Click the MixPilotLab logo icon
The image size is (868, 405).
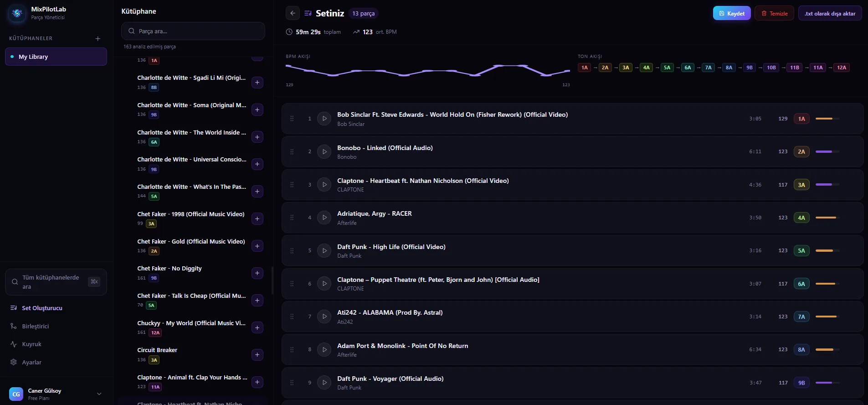[x=17, y=13]
